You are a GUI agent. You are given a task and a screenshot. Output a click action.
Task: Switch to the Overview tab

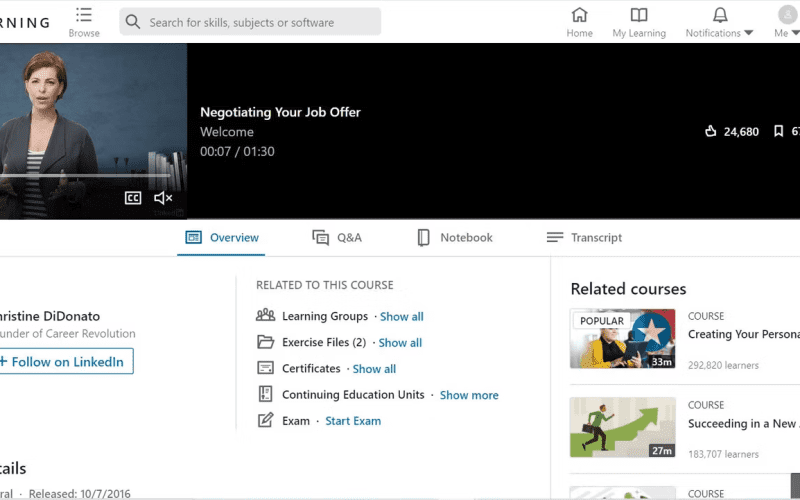[221, 238]
